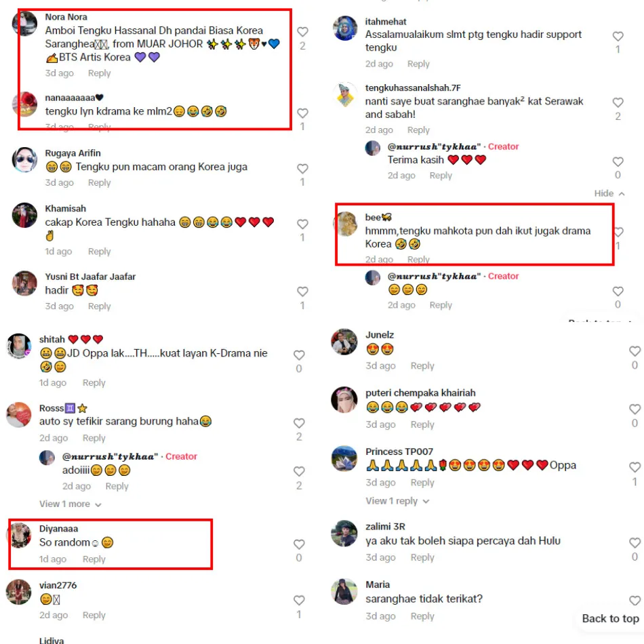Screen dimensions: 644x644
Task: Heart Rosss's sarang burung comment
Action: (299, 423)
